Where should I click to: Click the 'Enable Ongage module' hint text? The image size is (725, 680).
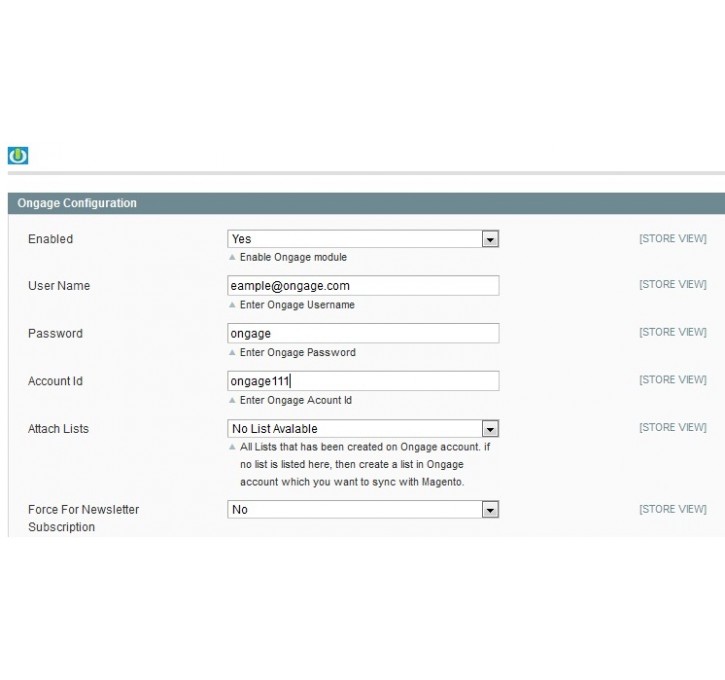point(293,257)
